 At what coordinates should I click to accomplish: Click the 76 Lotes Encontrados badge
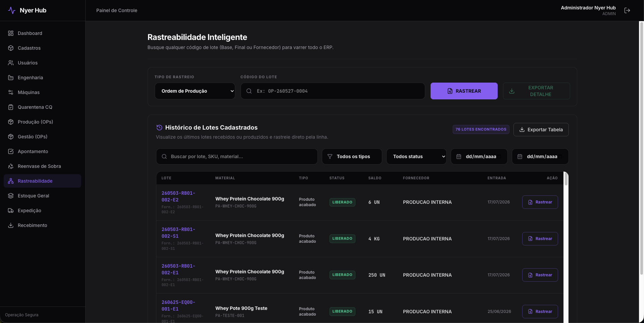click(481, 129)
